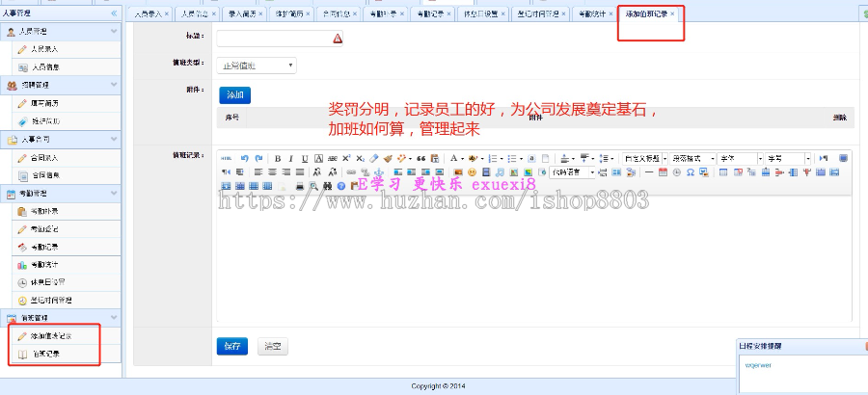Insert an emoticon via the smiley icon
868x395 pixels.
473,172
